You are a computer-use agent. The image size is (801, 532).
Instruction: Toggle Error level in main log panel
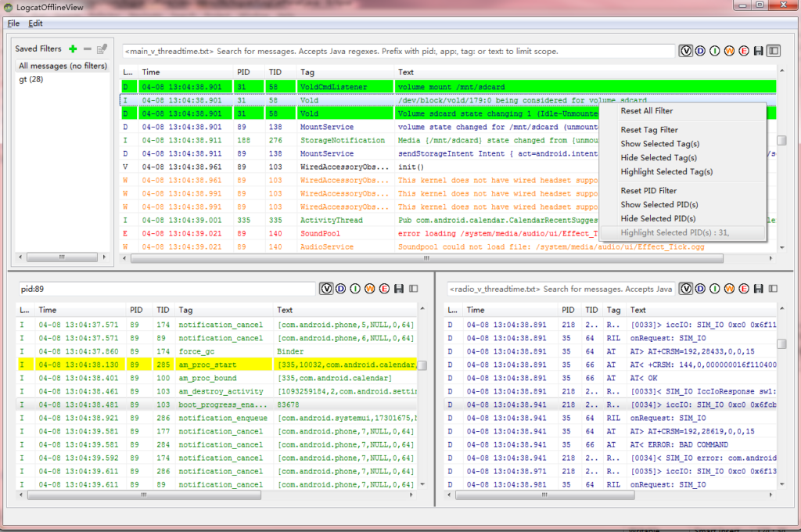744,51
